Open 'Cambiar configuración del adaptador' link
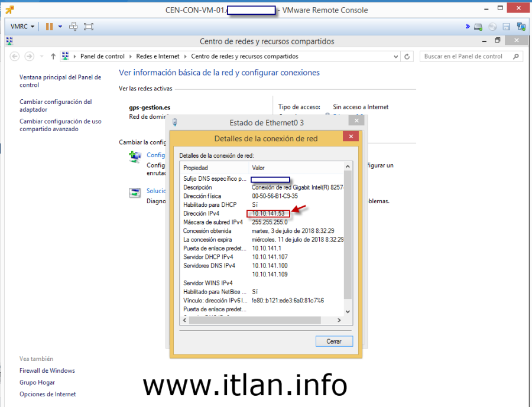 coord(56,106)
